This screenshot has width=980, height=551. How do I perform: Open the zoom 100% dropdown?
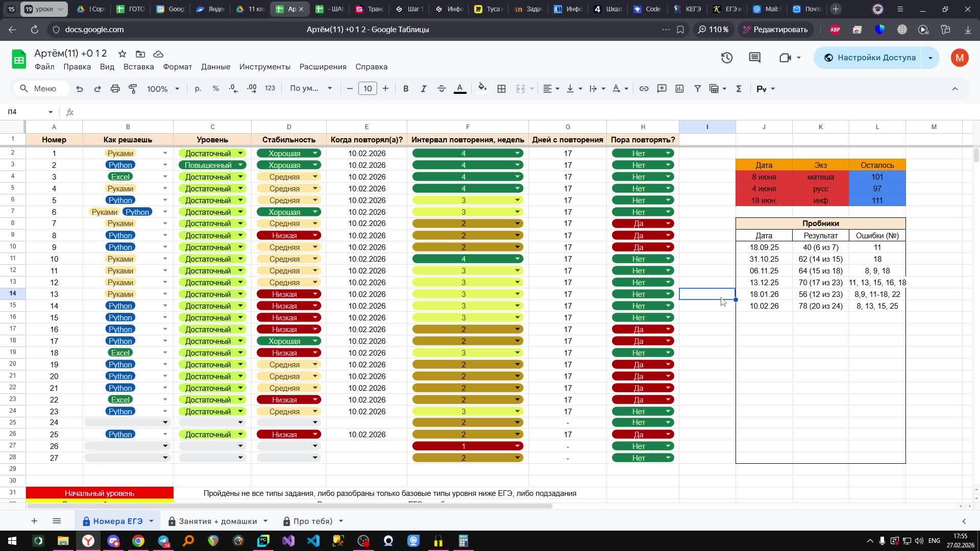pyautogui.click(x=163, y=89)
